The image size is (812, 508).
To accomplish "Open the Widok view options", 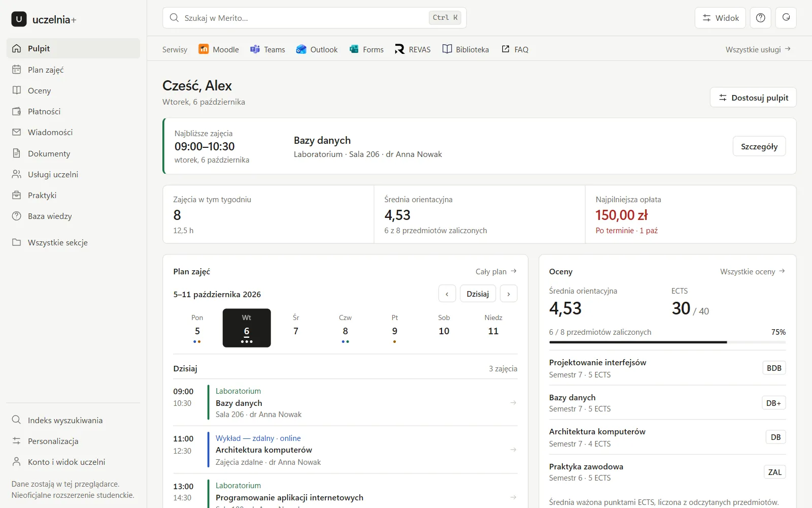I will coord(720,18).
